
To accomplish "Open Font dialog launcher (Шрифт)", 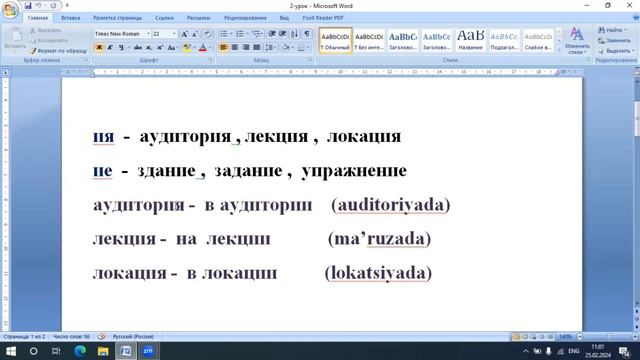I will [x=211, y=60].
